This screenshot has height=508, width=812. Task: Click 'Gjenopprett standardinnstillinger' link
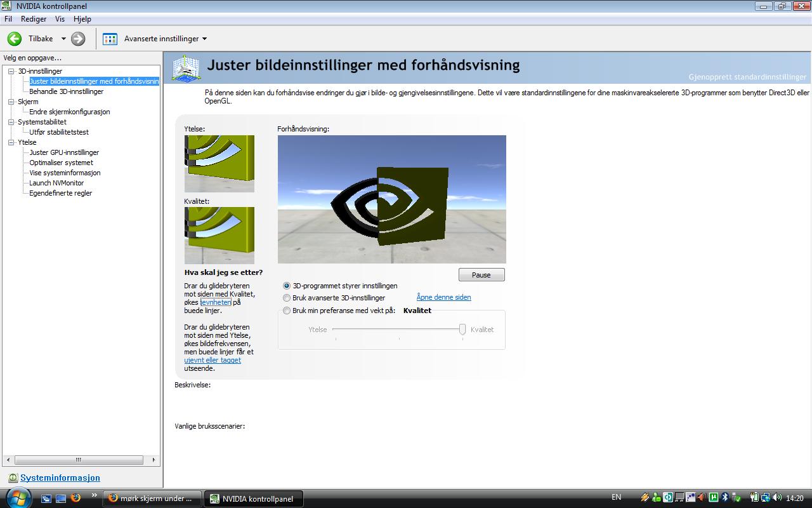(x=747, y=77)
